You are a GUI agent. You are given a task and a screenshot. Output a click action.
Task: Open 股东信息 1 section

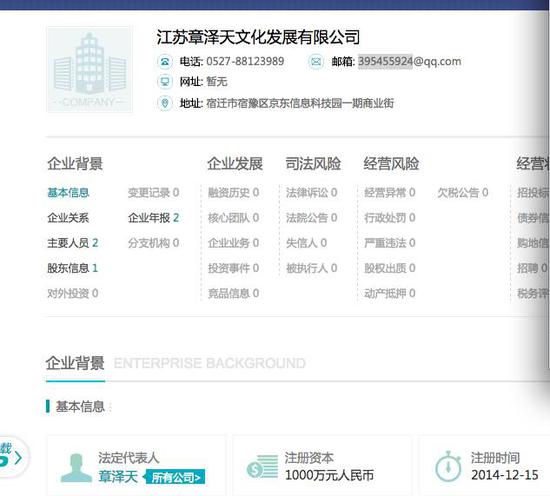[73, 268]
